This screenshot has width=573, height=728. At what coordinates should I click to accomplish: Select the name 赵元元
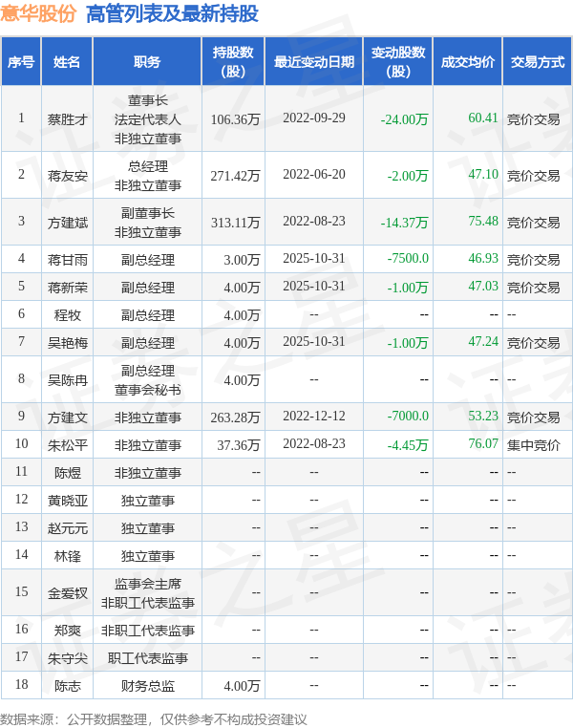coord(67,529)
